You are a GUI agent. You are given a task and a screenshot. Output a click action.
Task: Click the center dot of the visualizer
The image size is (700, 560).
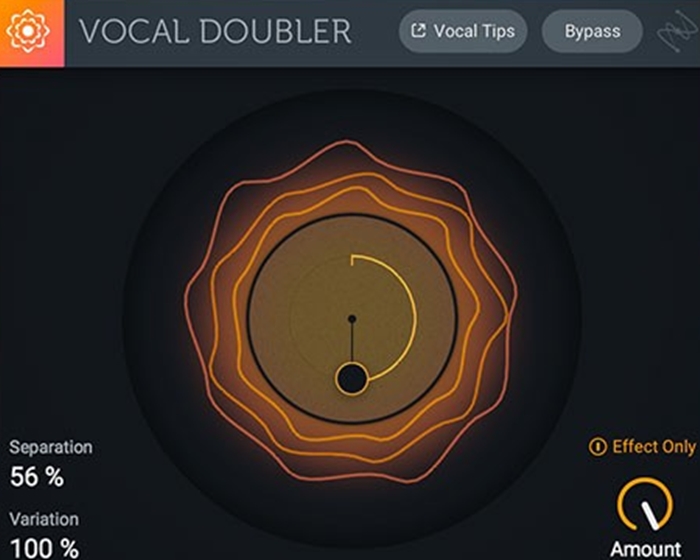pos(352,319)
